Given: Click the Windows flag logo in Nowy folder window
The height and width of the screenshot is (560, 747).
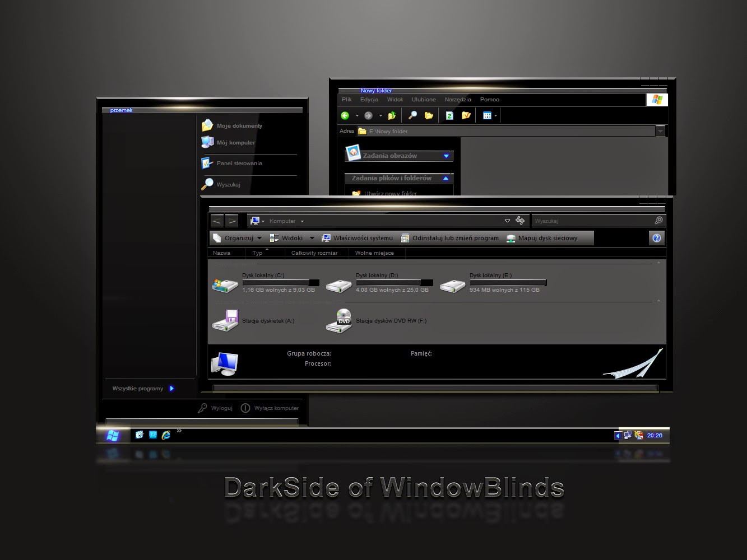Looking at the screenshot, I should click(657, 100).
